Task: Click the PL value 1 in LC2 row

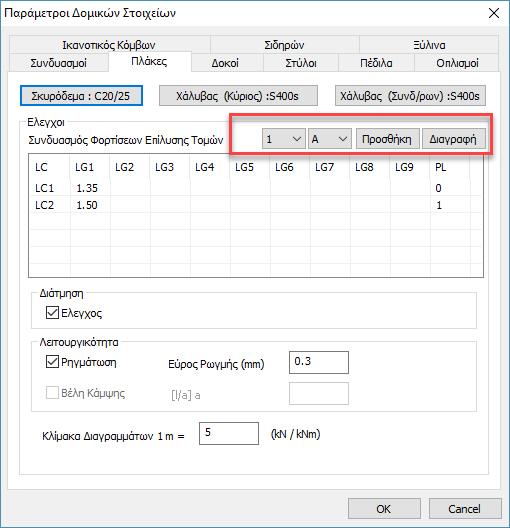Action: 439,205
